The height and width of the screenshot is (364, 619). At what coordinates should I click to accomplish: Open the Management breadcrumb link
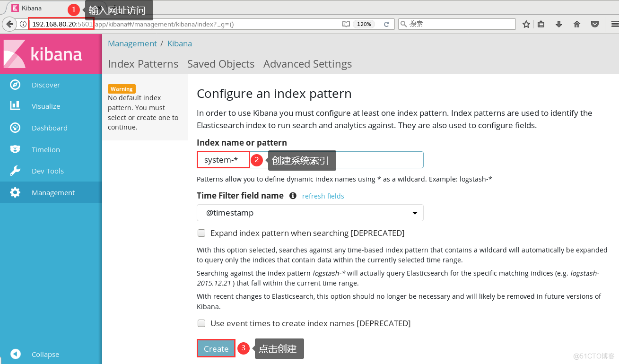(132, 43)
